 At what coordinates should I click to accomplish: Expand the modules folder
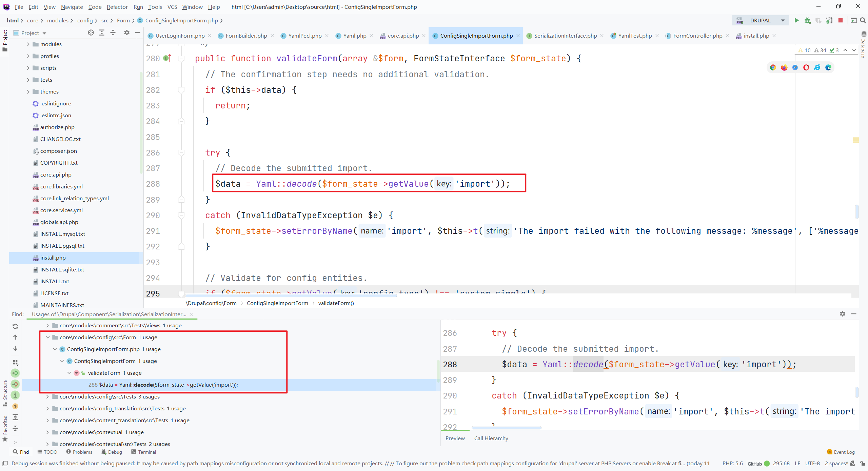[x=28, y=44]
